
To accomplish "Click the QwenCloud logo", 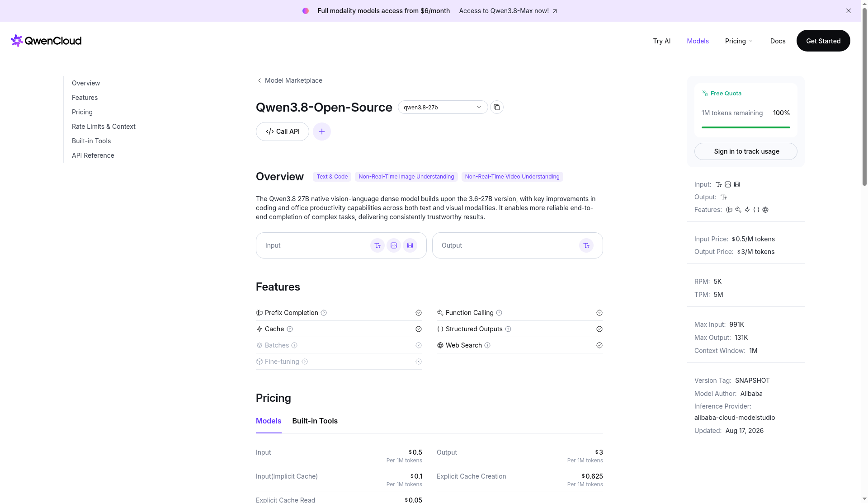I will (x=46, y=41).
